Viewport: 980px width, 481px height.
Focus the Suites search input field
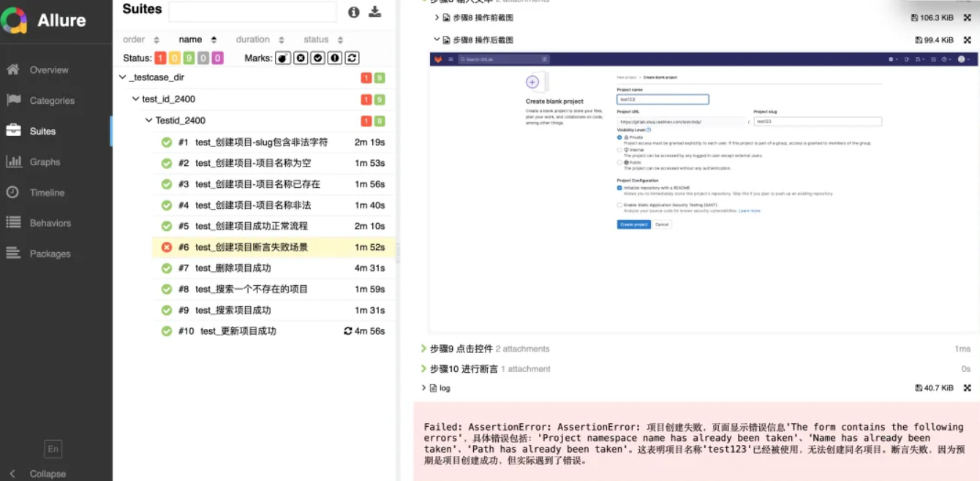252,12
